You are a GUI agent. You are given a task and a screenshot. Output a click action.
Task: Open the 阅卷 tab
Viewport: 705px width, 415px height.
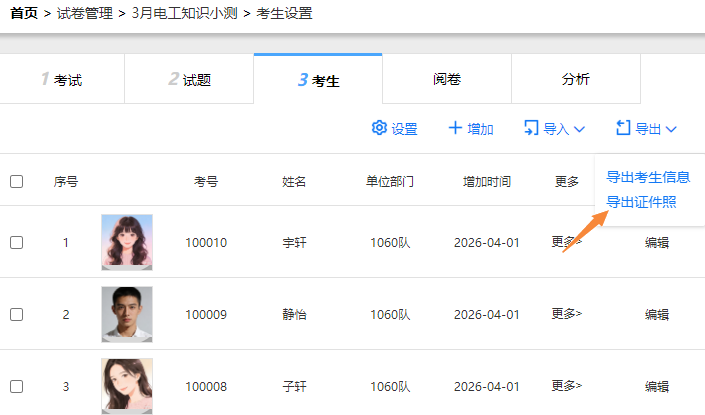click(x=447, y=79)
